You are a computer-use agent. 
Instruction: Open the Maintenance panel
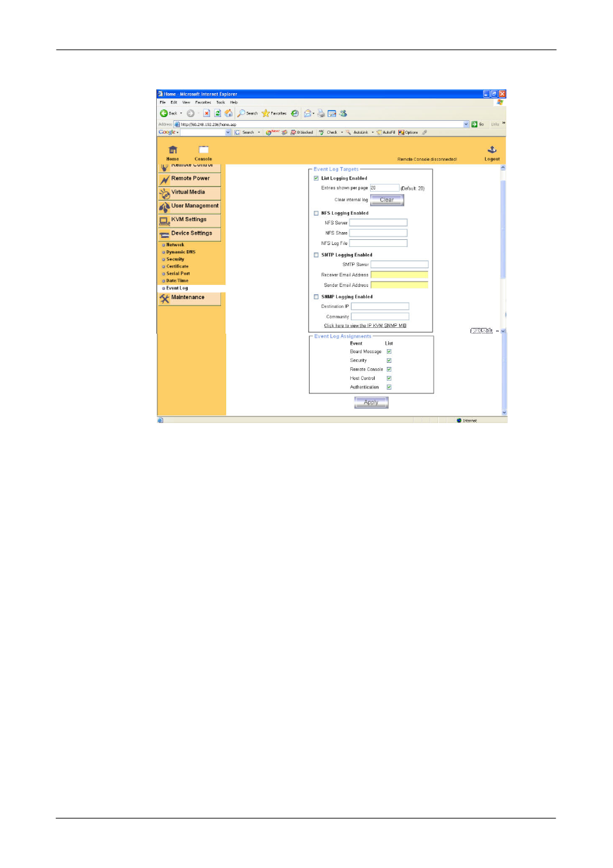(x=189, y=297)
